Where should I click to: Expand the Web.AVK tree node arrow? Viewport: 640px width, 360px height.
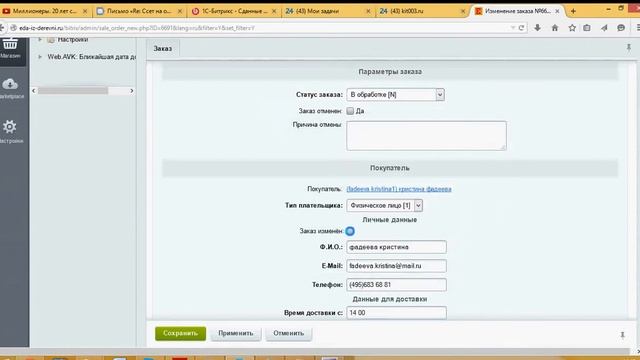click(x=40, y=57)
